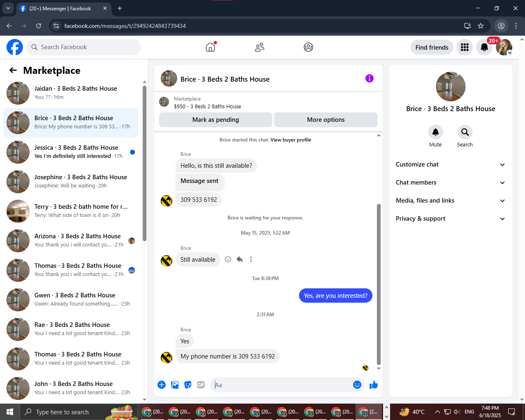Open conversation information purple icon
The width and height of the screenshot is (525, 420).
click(370, 78)
